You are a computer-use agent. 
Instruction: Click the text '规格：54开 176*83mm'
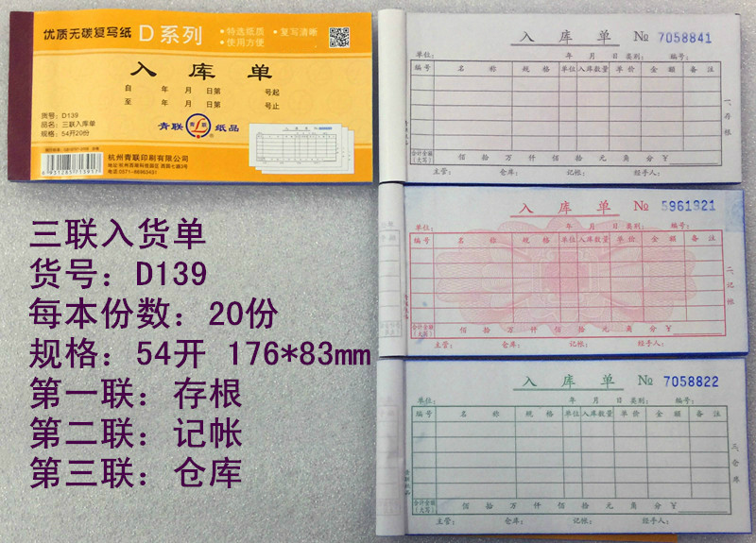tap(200, 353)
